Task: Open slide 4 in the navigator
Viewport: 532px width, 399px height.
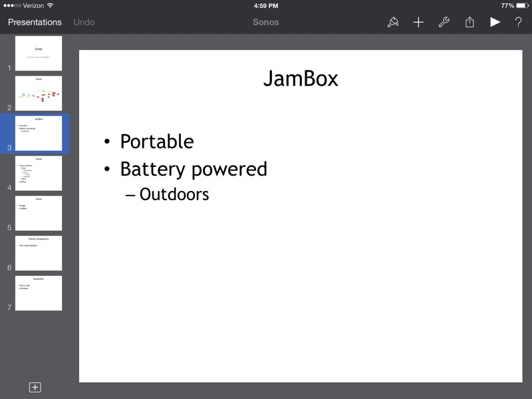Action: click(x=39, y=173)
